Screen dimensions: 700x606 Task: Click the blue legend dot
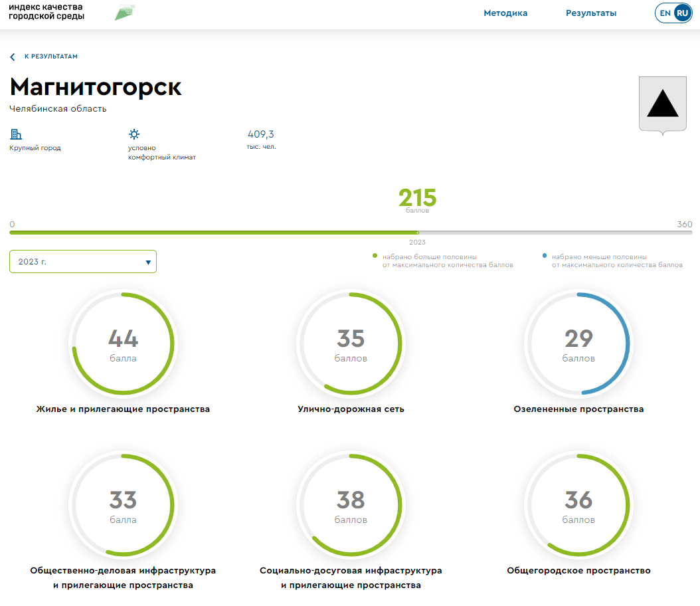click(x=545, y=256)
